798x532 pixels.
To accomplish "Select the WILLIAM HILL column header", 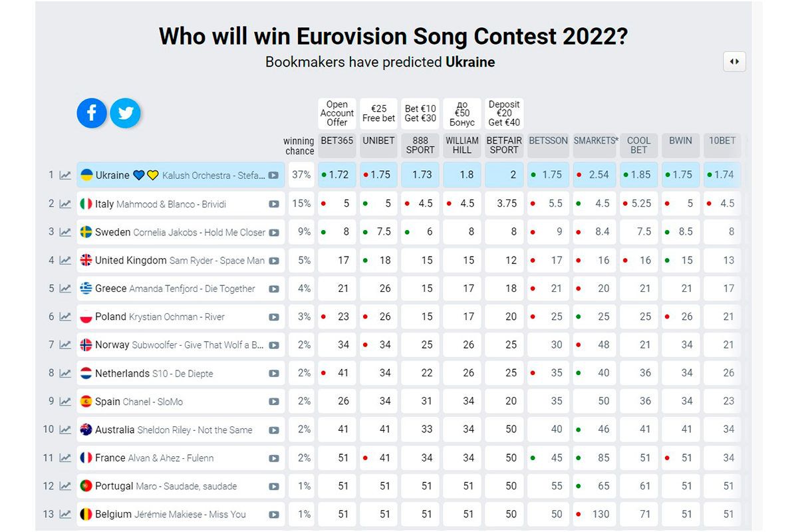I will click(462, 145).
